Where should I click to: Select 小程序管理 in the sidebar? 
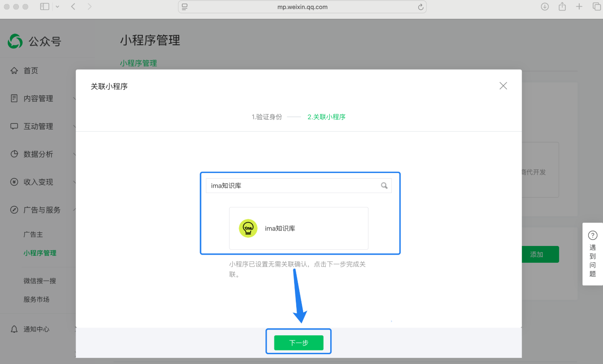point(40,253)
